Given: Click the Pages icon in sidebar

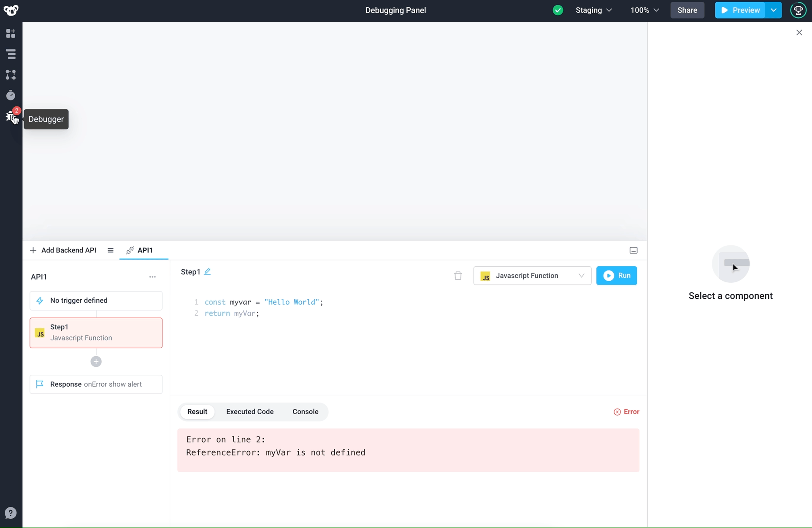Looking at the screenshot, I should [11, 54].
